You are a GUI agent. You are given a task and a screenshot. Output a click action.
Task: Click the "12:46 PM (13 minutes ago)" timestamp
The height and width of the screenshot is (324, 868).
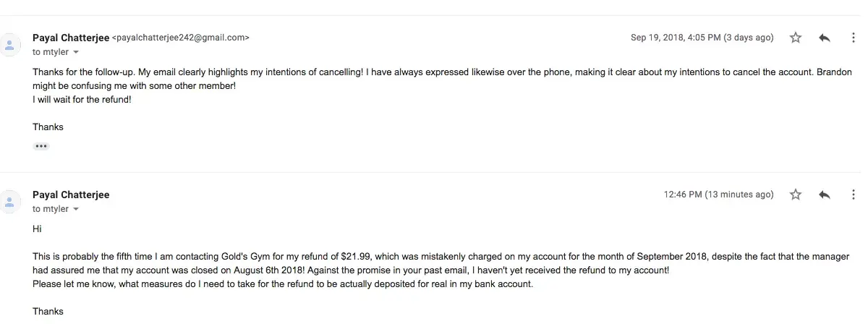coord(718,195)
